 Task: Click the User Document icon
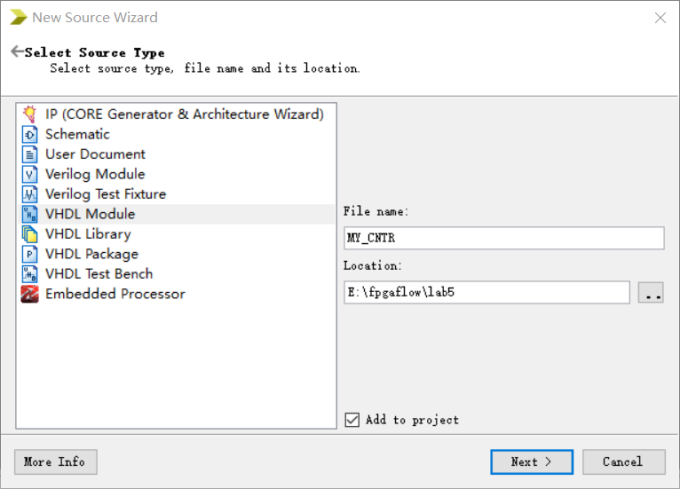[29, 154]
